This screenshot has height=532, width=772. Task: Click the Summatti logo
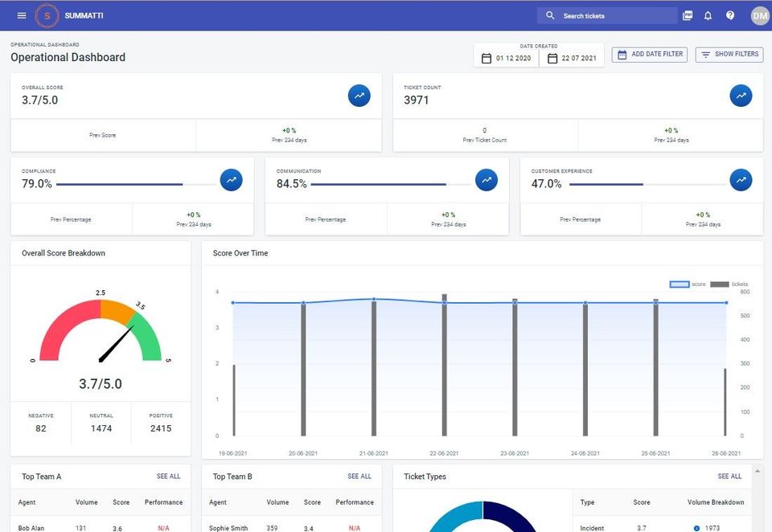[47, 15]
